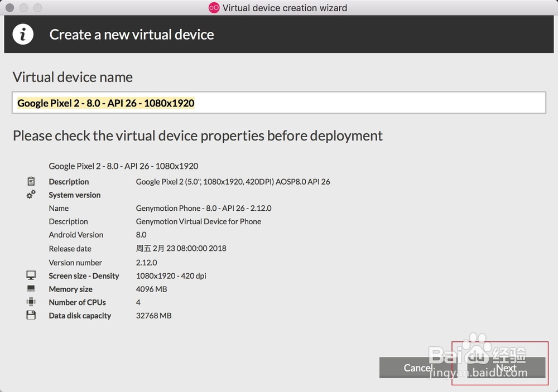Click the memory chip icon beside Memory size
Screen dimensions: 558x392
(x=31, y=289)
